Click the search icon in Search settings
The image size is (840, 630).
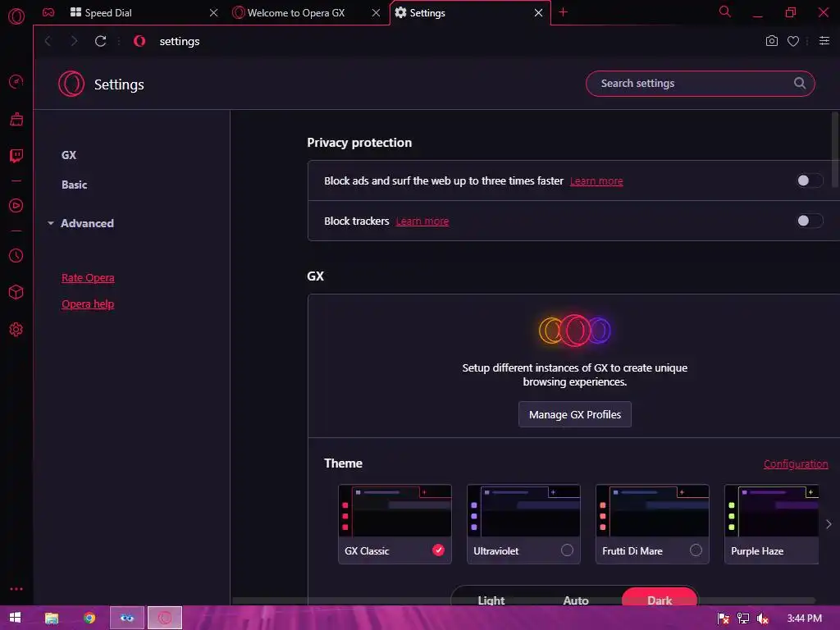click(x=799, y=83)
